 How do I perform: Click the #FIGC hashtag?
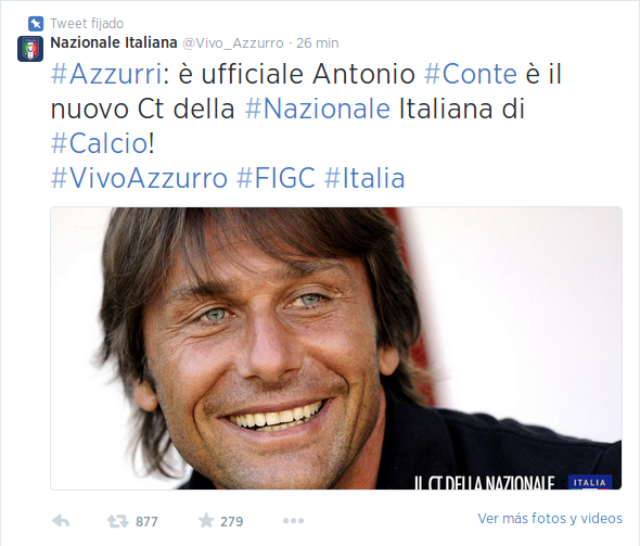(276, 178)
